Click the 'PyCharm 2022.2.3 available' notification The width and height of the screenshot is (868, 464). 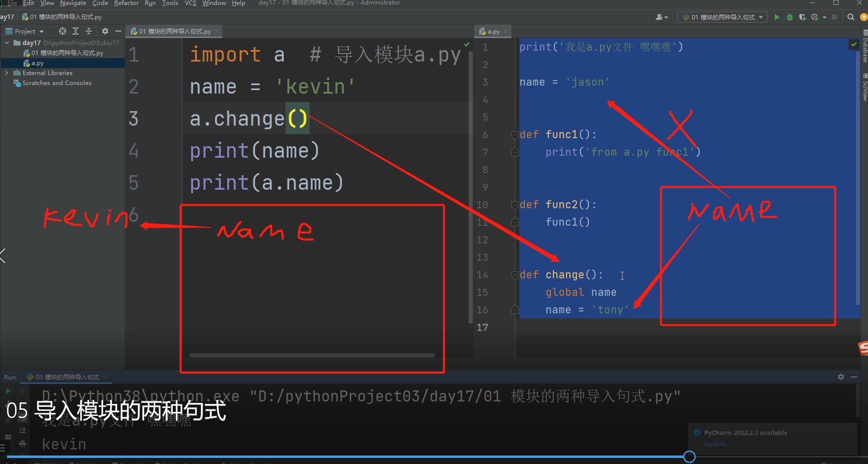(x=745, y=432)
